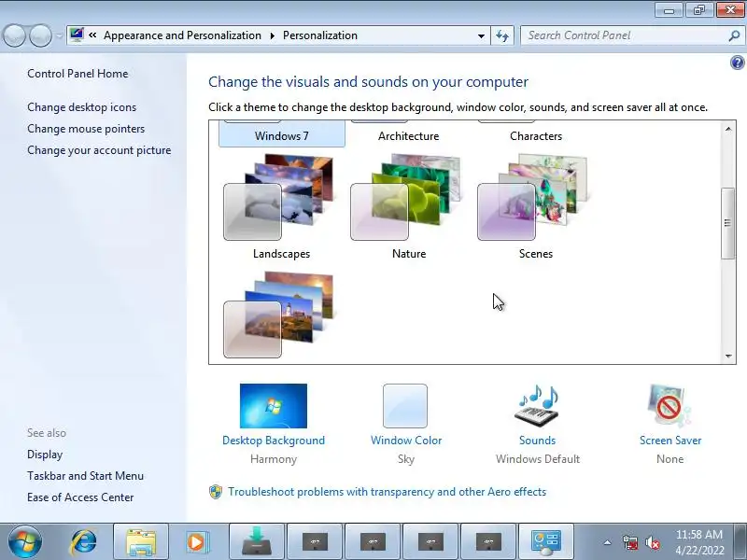Click the Sounds piano icon
This screenshot has width=747, height=560.
pos(537,406)
